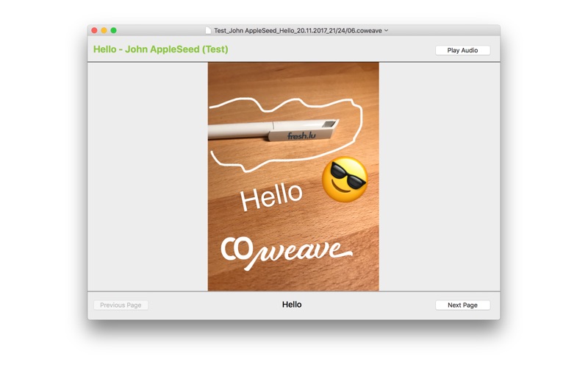The image size is (588, 368).
Task: Close the window with the red button
Action: click(95, 30)
